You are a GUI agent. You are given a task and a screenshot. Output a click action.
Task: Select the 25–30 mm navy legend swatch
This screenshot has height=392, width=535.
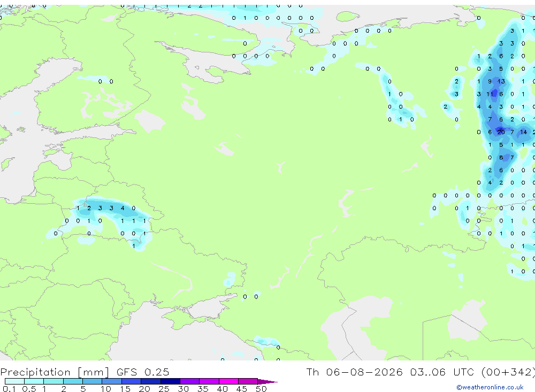tap(170, 381)
